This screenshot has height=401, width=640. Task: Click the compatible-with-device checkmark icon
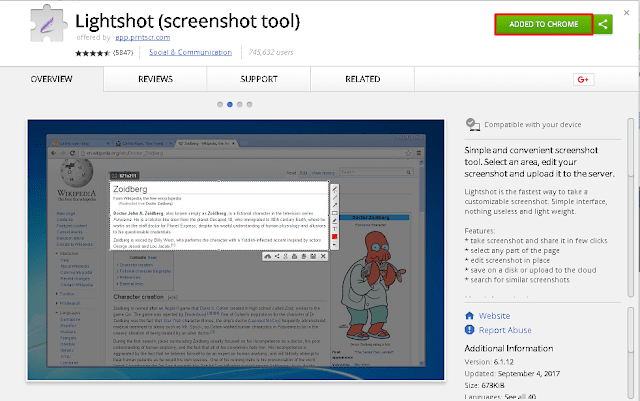tap(473, 125)
